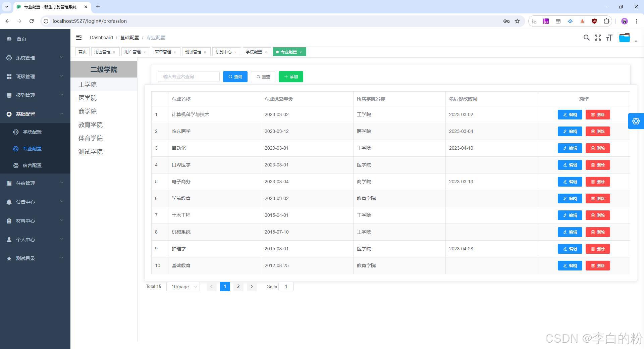Viewport: 644px width, 349px height.
Task: Open the floating settings gear panel
Action: tap(636, 121)
